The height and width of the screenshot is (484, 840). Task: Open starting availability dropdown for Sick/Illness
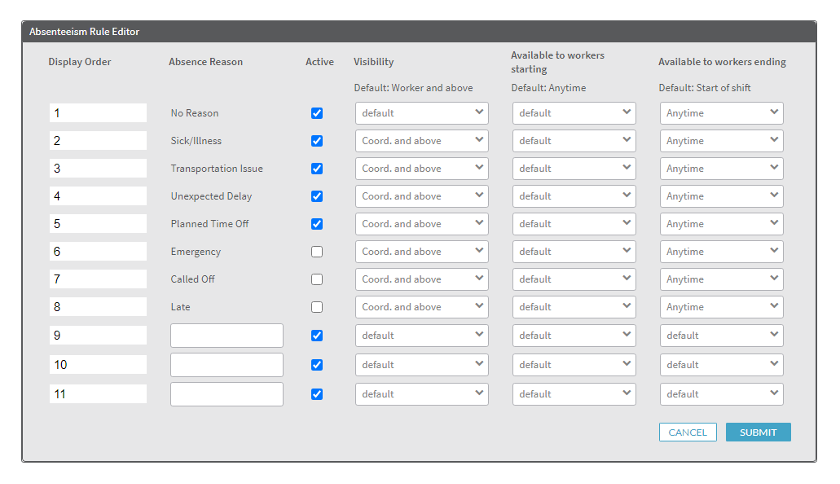(x=574, y=140)
